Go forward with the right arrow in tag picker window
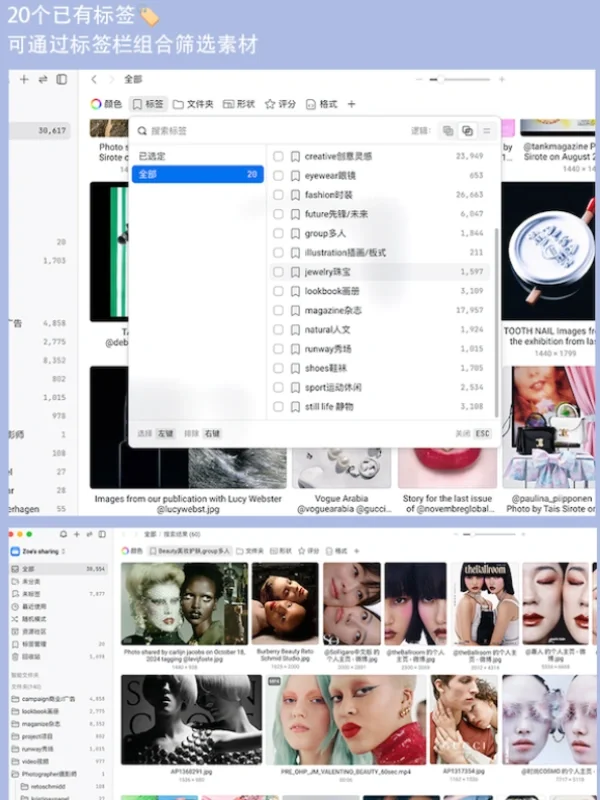Viewport: 600px width, 800px height. coord(112,79)
